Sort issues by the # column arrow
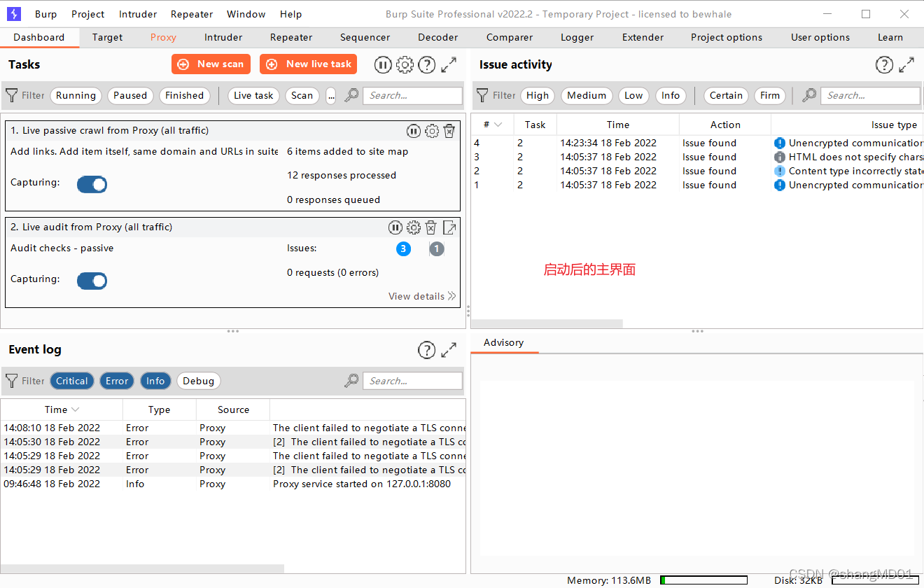This screenshot has height=588, width=924. point(498,125)
